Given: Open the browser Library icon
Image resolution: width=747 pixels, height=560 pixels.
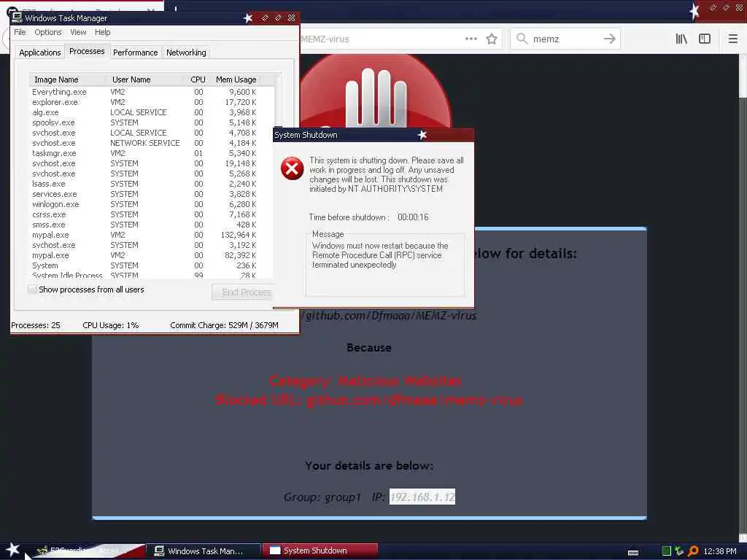Looking at the screenshot, I should click(681, 39).
